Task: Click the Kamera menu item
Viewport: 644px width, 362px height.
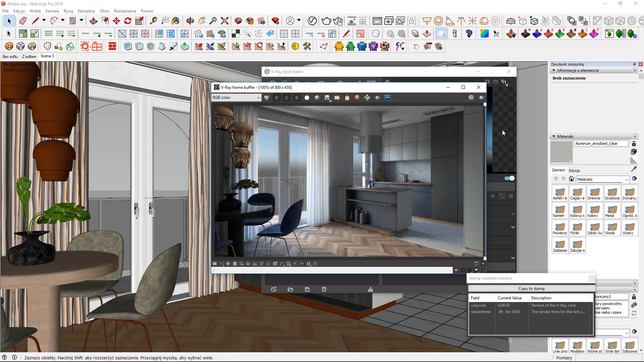Action: point(53,11)
